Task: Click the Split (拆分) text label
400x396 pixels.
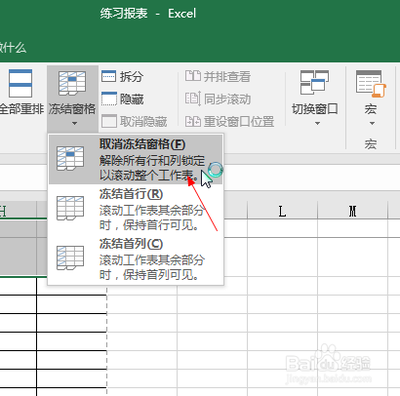Action: [131, 77]
